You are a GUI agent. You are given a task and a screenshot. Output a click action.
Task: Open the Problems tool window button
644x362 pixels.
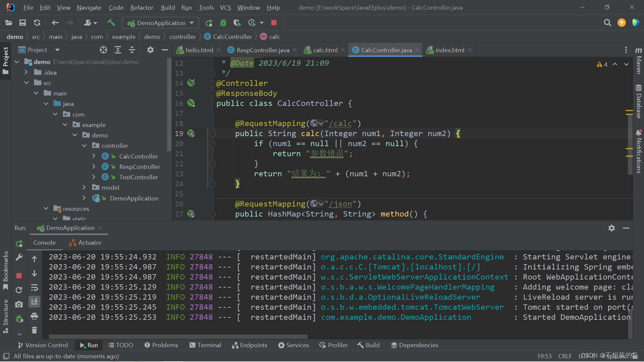(x=161, y=345)
